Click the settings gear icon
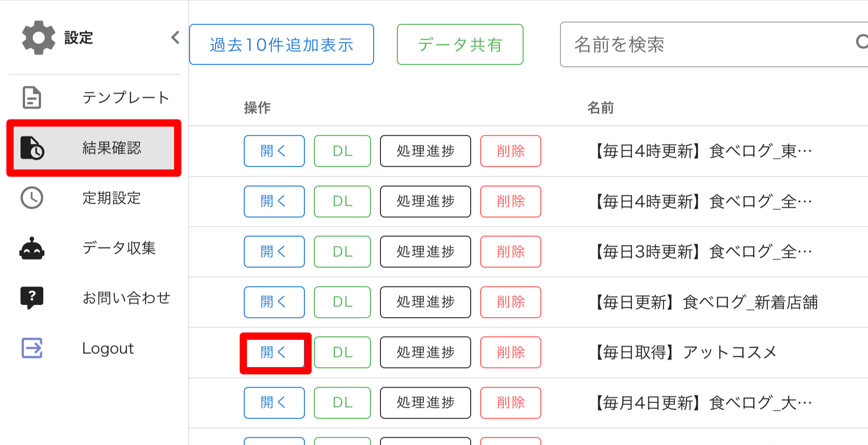 (x=38, y=38)
